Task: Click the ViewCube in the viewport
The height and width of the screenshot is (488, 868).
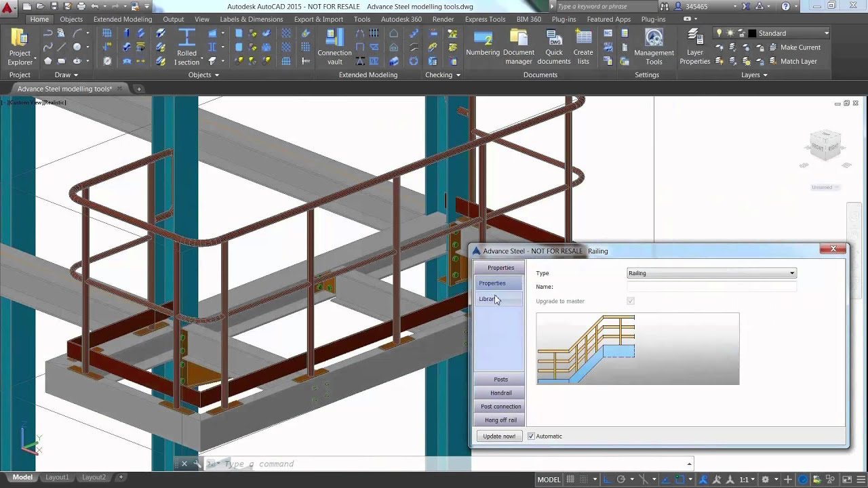Action: 825,146
